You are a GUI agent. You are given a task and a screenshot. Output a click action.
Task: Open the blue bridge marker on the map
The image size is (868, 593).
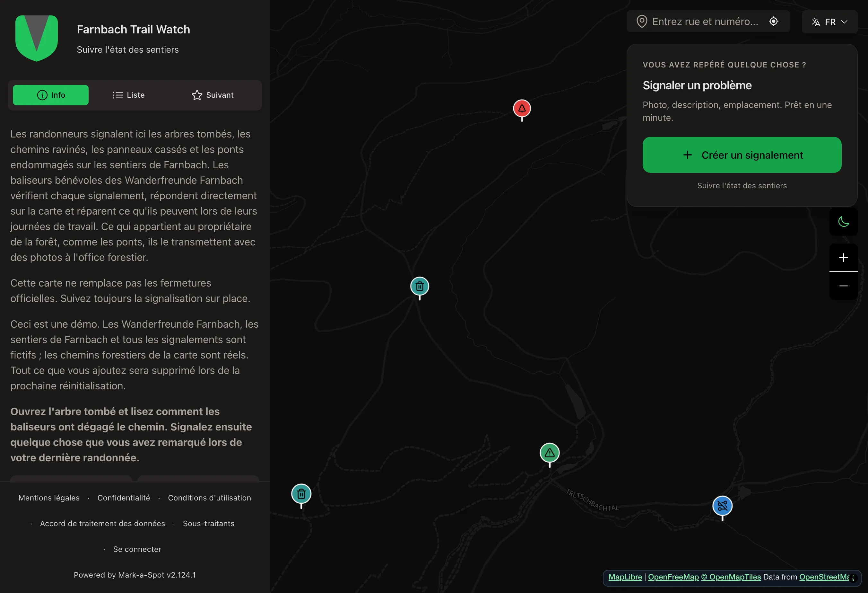(x=722, y=506)
